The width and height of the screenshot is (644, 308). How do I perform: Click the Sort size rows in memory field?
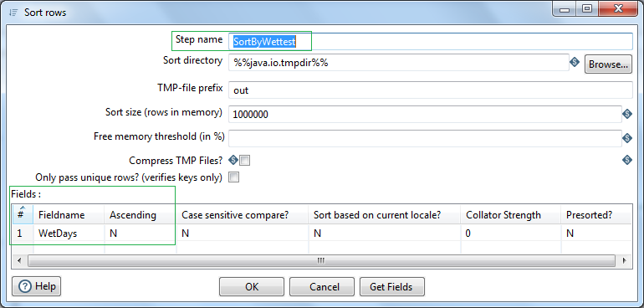(x=425, y=115)
